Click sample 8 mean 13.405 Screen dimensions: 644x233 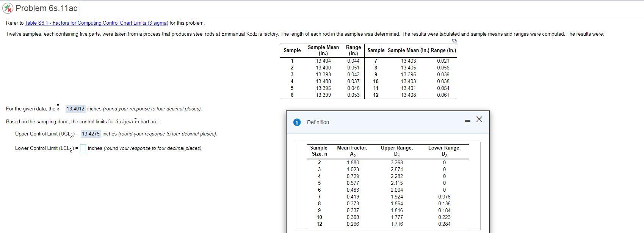click(408, 68)
